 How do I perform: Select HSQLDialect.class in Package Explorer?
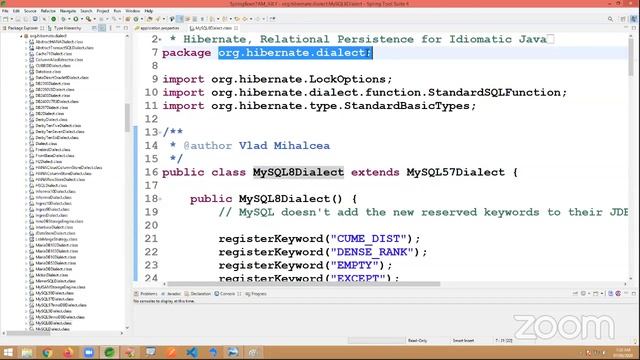tap(51, 185)
